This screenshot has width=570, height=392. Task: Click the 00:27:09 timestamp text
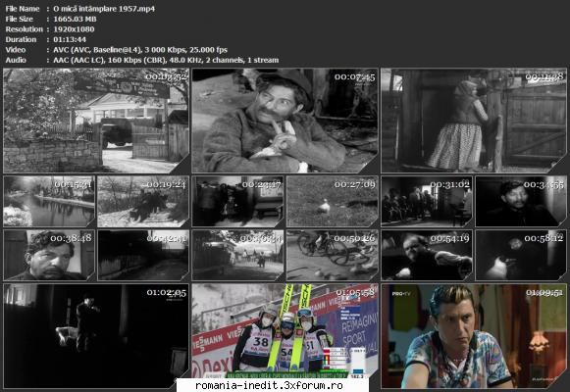tap(355, 185)
